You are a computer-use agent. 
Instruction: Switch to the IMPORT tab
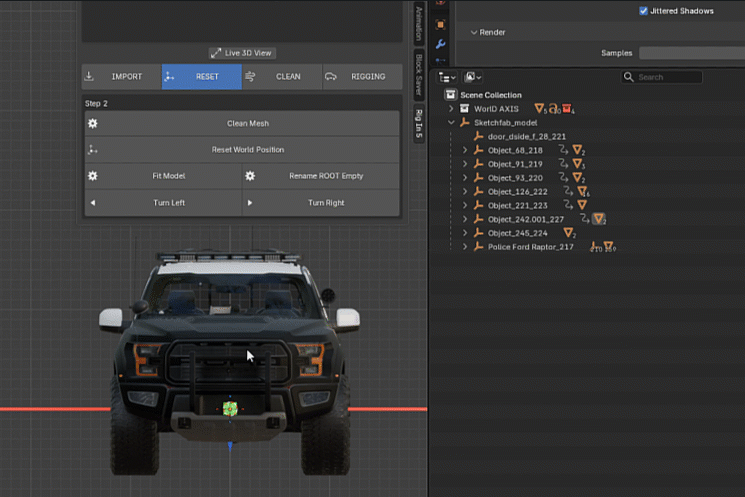tap(122, 76)
